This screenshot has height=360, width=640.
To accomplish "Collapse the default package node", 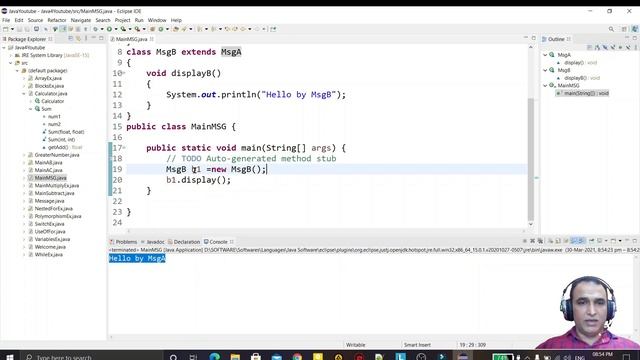I will [17, 71].
